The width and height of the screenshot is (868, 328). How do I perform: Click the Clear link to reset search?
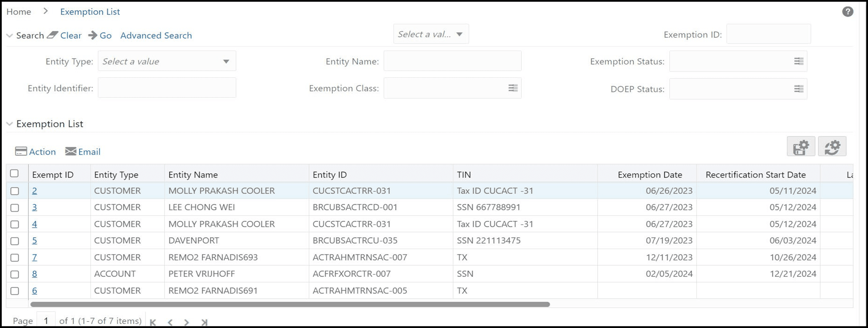point(71,35)
